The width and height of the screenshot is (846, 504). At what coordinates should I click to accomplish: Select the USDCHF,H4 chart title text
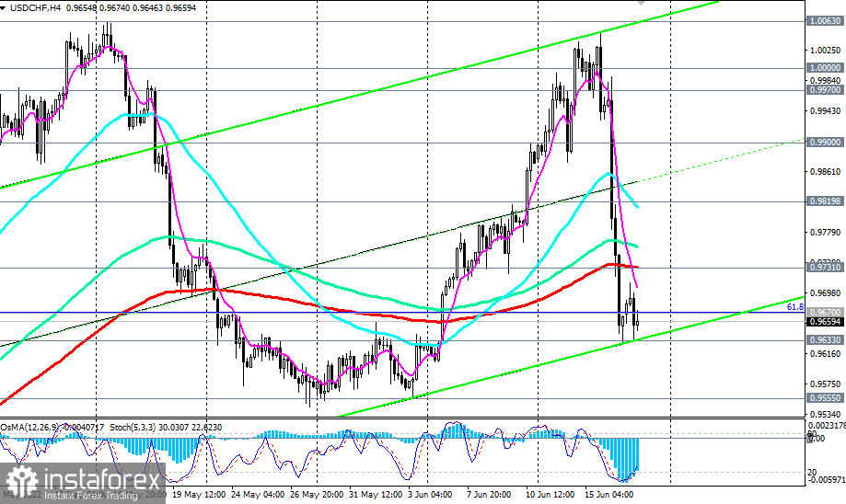pos(35,8)
